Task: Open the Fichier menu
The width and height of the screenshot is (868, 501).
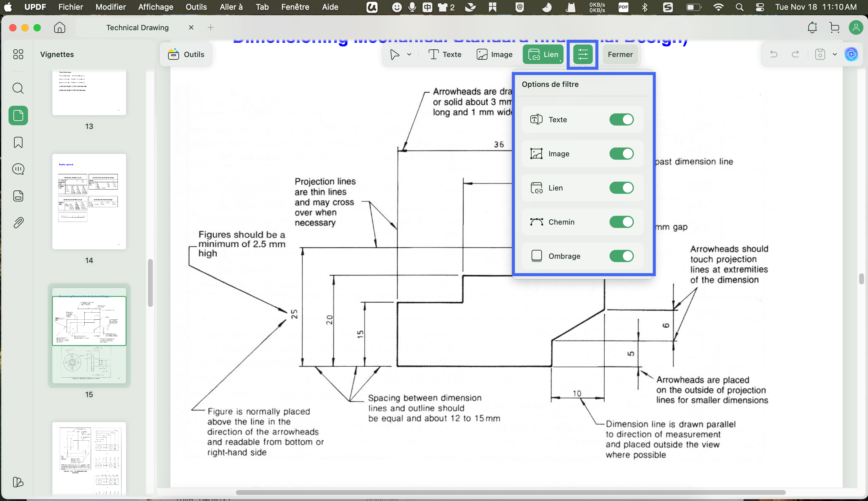Action: coord(70,7)
